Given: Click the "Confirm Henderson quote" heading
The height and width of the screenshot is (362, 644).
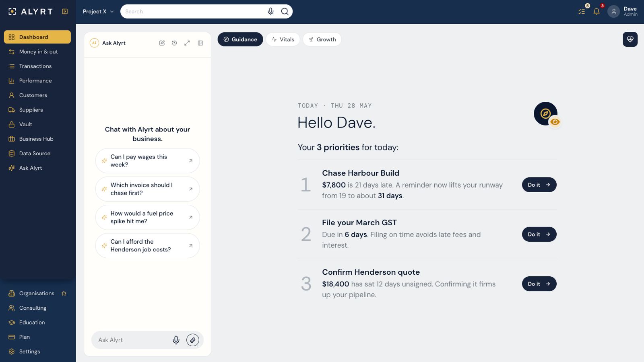Looking at the screenshot, I should tap(371, 272).
